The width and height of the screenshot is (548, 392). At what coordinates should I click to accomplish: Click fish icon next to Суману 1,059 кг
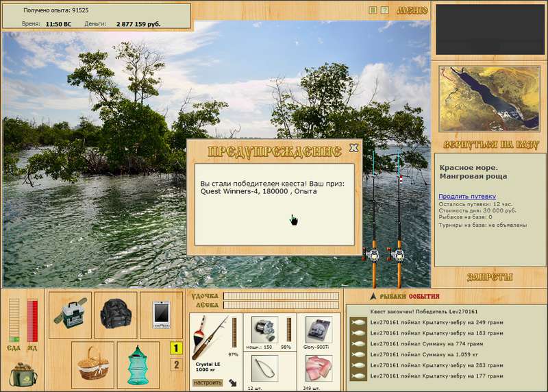[358, 354]
